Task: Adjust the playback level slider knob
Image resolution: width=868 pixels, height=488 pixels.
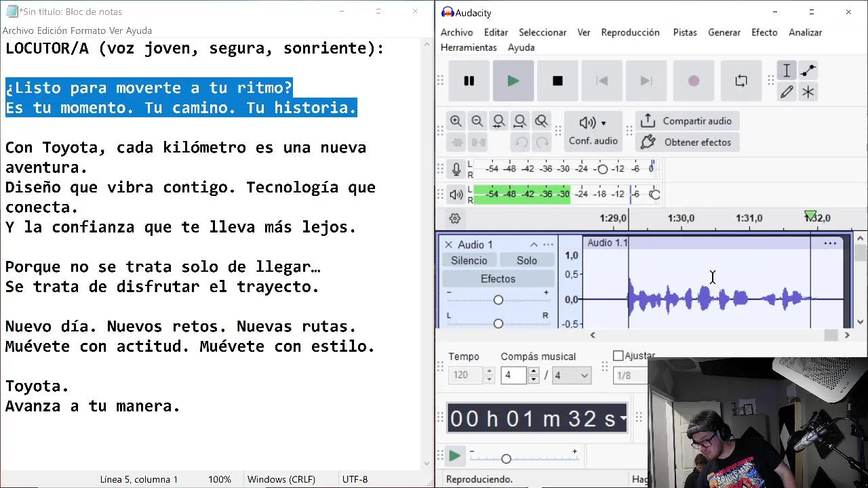Action: (654, 195)
